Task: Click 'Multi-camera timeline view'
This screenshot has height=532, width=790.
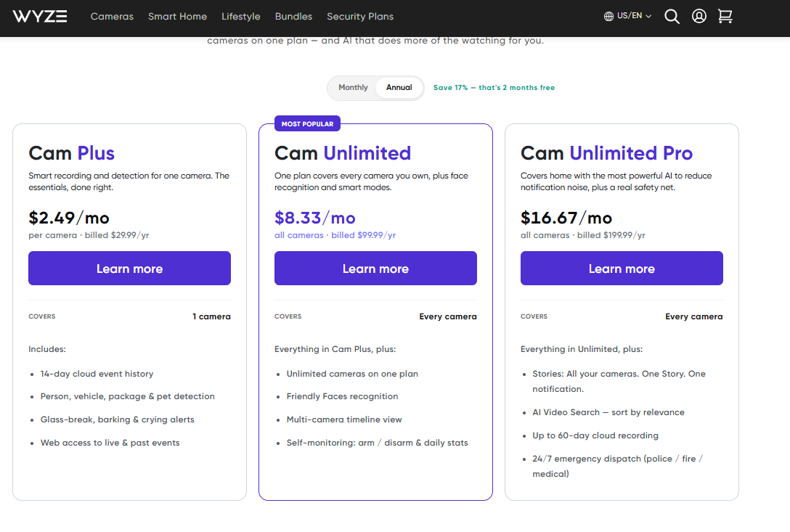Action: tap(344, 420)
